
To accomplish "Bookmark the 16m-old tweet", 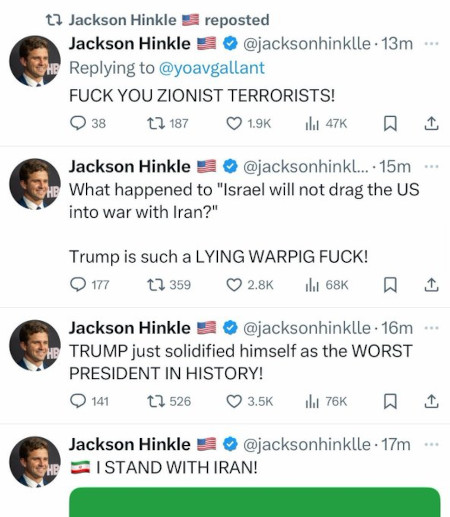I will (x=390, y=401).
